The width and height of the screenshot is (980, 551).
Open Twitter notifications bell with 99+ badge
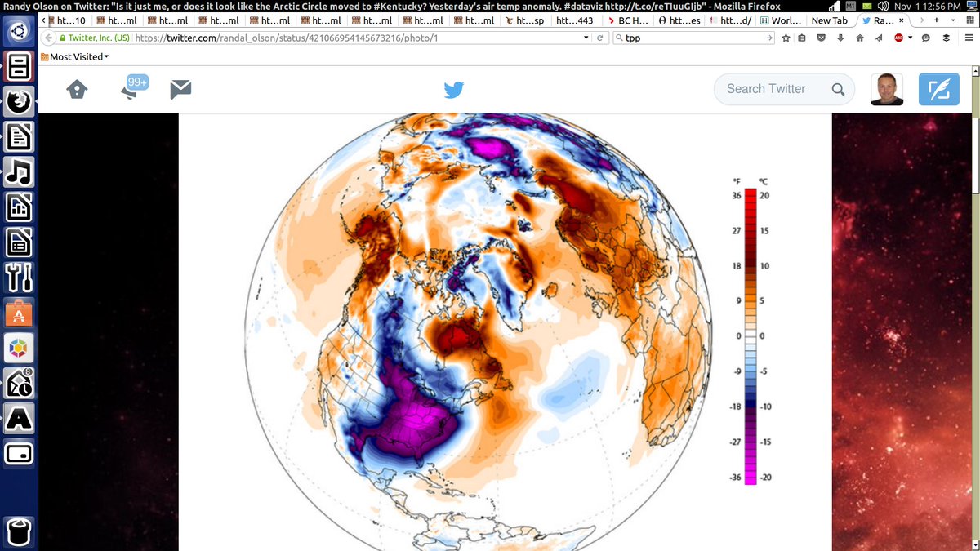[x=134, y=87]
